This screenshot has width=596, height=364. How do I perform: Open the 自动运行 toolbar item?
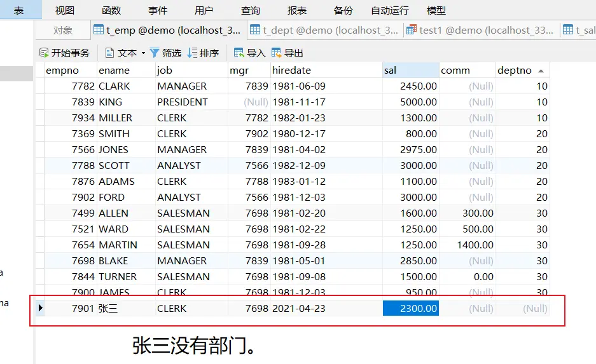point(390,10)
